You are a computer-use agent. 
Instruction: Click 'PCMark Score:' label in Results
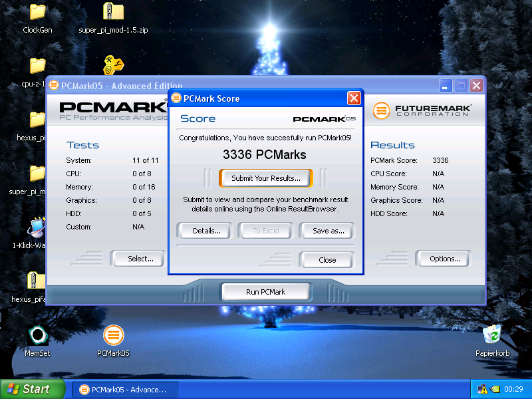(394, 160)
